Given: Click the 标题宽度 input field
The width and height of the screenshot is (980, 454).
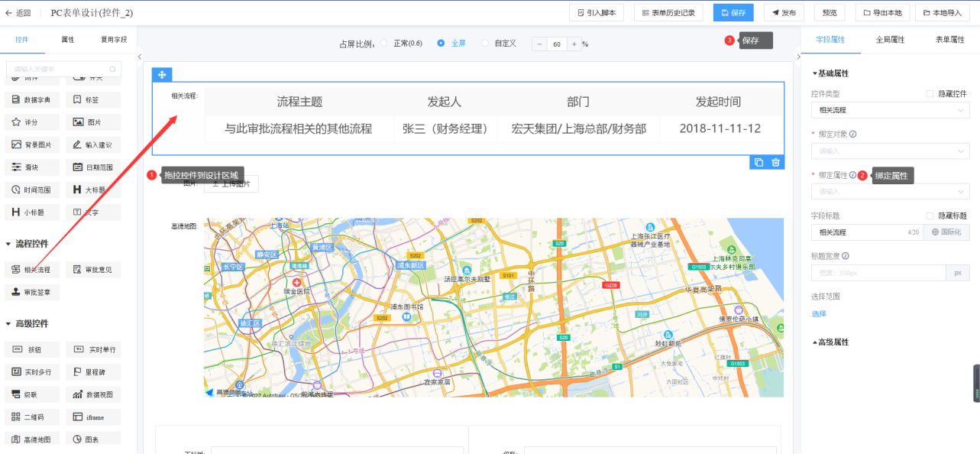Looking at the screenshot, I should click(x=878, y=273).
